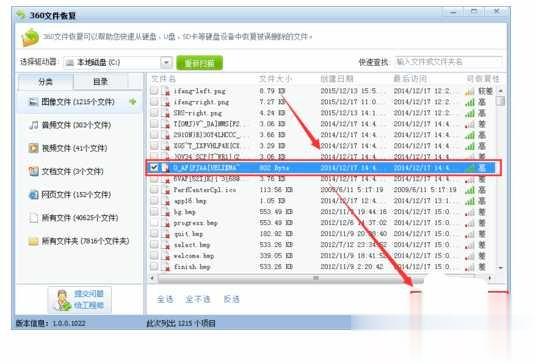Image resolution: width=536 pixels, height=364 pixels.
Task: Sort by file size column header
Action: click(275, 79)
